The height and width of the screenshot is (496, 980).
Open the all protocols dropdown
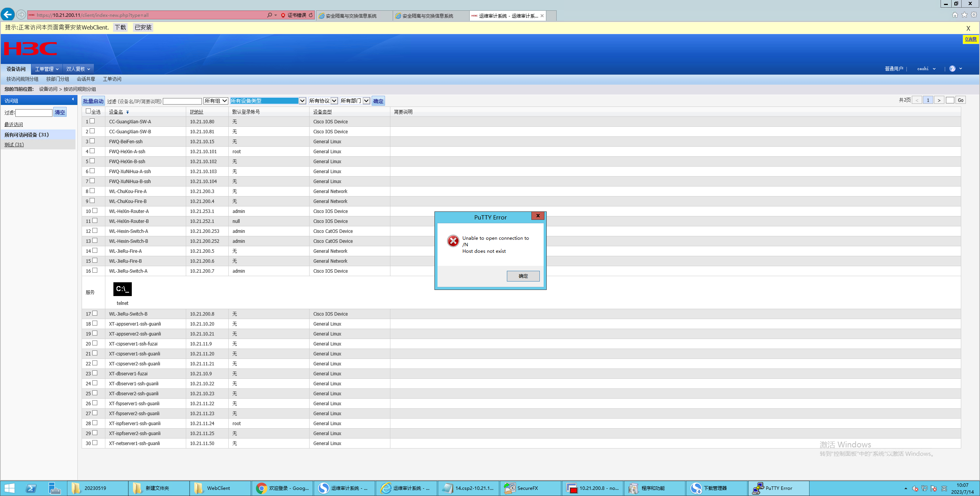[323, 101]
